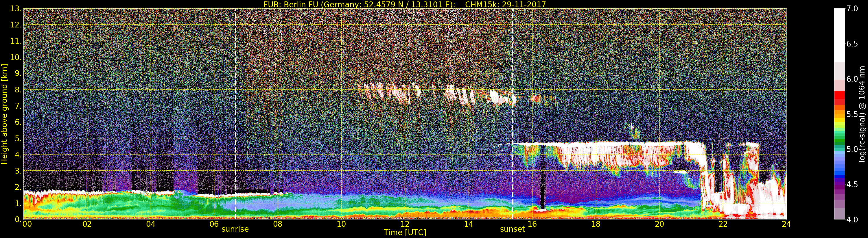Viewport: 868px width, 238px height.
Task: Click the '24' tick on the time axis
Action: [x=786, y=224]
